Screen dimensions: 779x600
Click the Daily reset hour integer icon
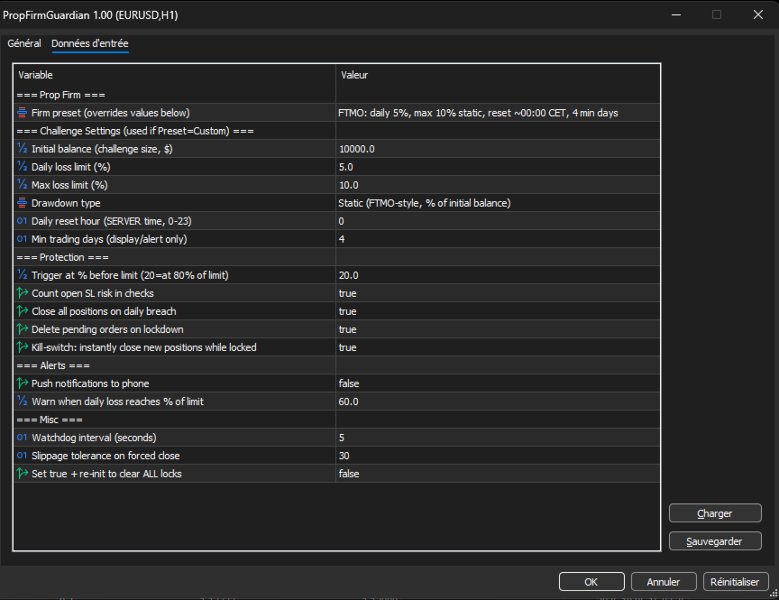22,221
